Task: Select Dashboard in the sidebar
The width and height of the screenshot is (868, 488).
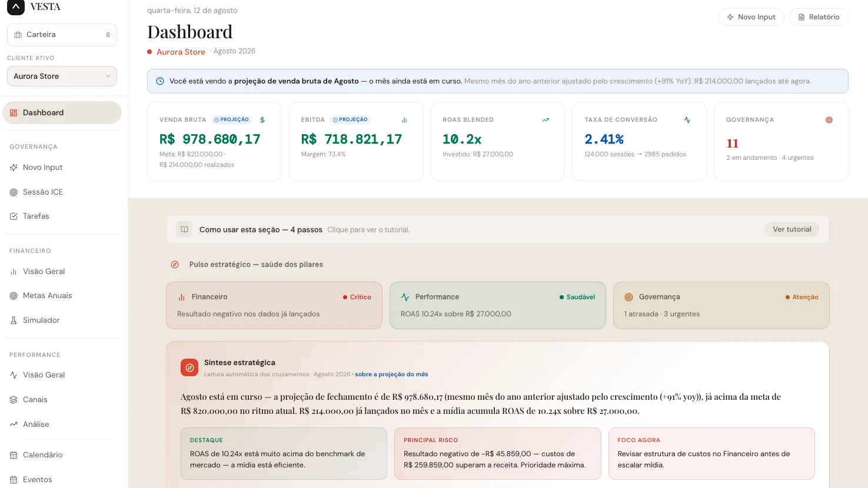Action: coord(62,112)
